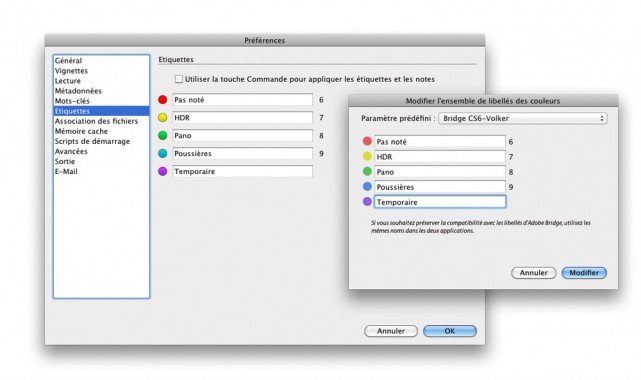Confirm Préférences with the OK button
Screen dimensions: 641x380
[450, 331]
